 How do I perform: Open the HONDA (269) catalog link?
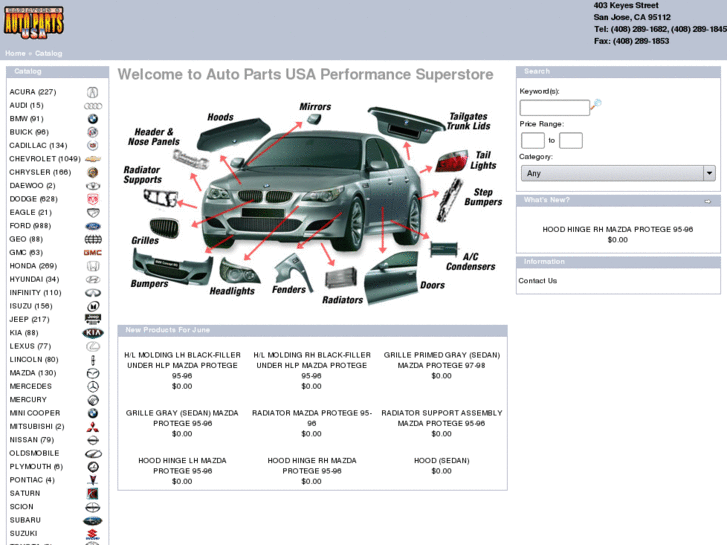coord(33,266)
